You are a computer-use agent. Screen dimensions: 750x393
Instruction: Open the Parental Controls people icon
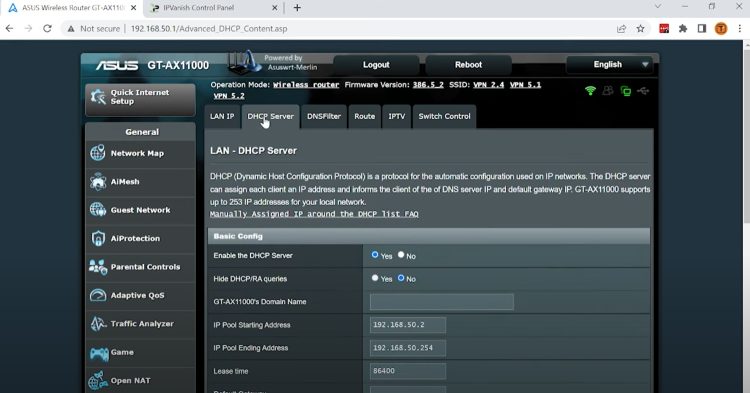pos(98,267)
